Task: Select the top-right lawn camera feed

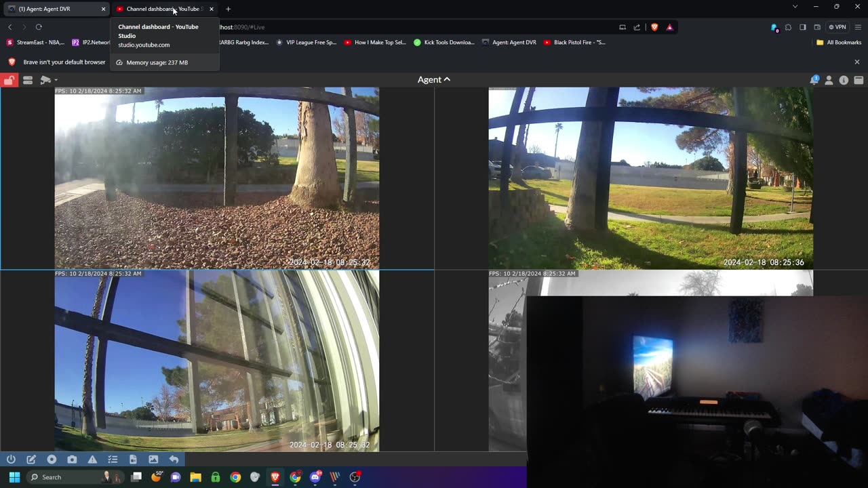Action: pyautogui.click(x=651, y=178)
